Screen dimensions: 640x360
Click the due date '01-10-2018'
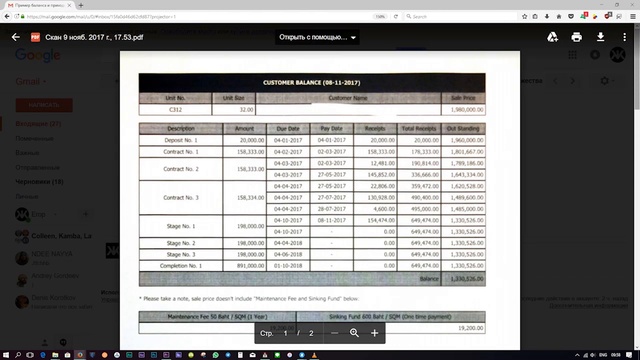288,266
